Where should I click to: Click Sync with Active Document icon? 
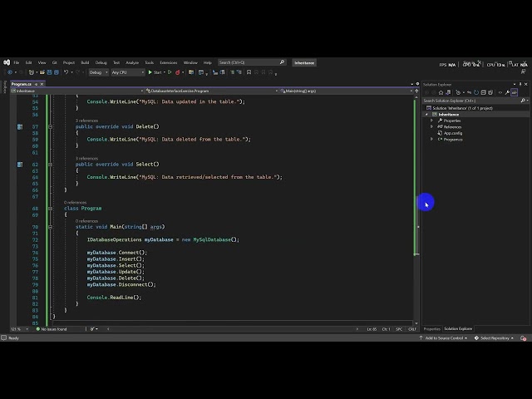tap(469, 92)
